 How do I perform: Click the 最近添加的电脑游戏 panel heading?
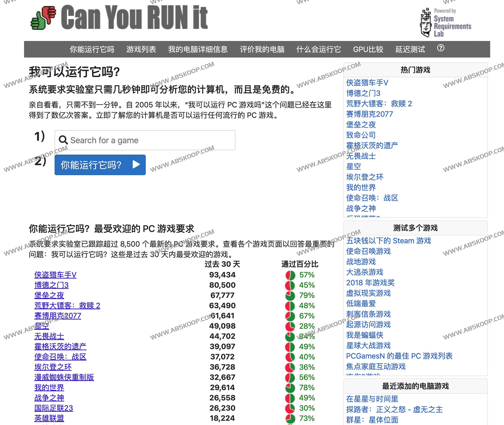point(415,386)
